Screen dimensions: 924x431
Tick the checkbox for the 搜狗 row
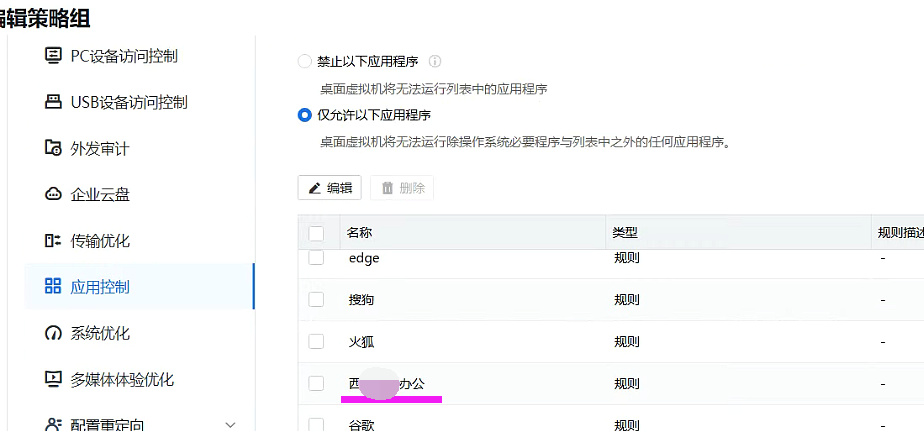pos(316,300)
